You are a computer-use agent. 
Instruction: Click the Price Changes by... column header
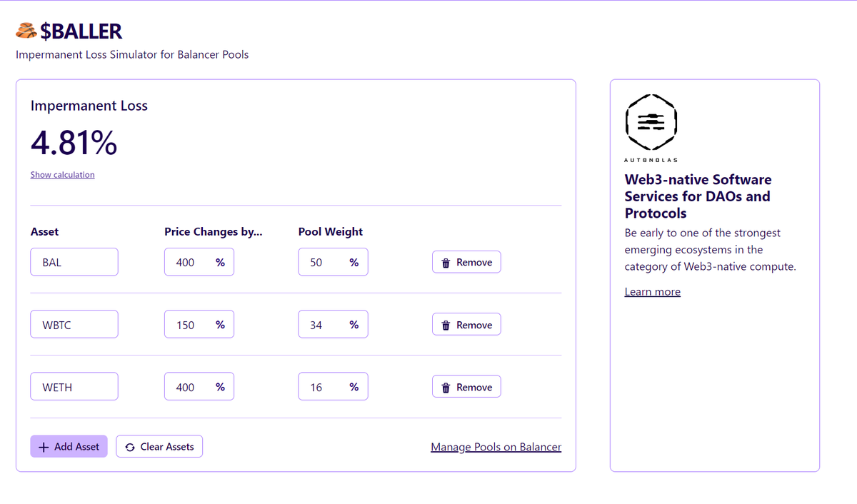tap(214, 231)
